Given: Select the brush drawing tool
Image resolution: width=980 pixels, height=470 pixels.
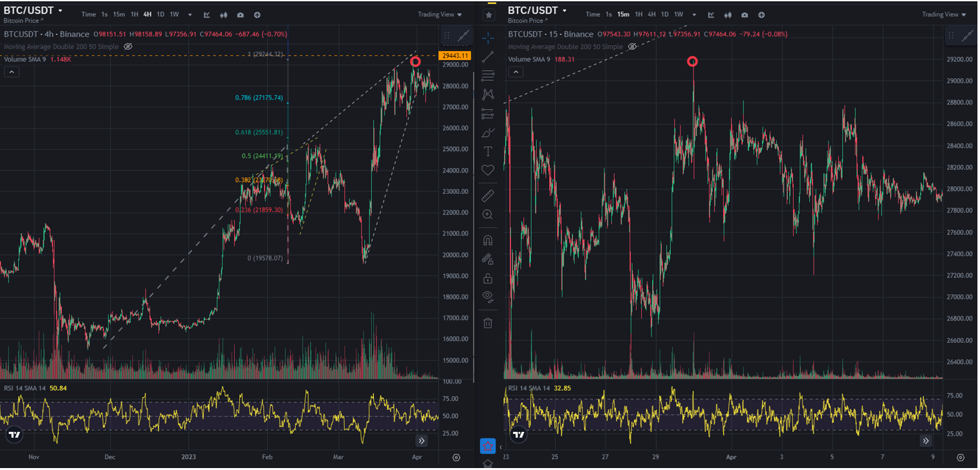Looking at the screenshot, I should pyautogui.click(x=488, y=133).
